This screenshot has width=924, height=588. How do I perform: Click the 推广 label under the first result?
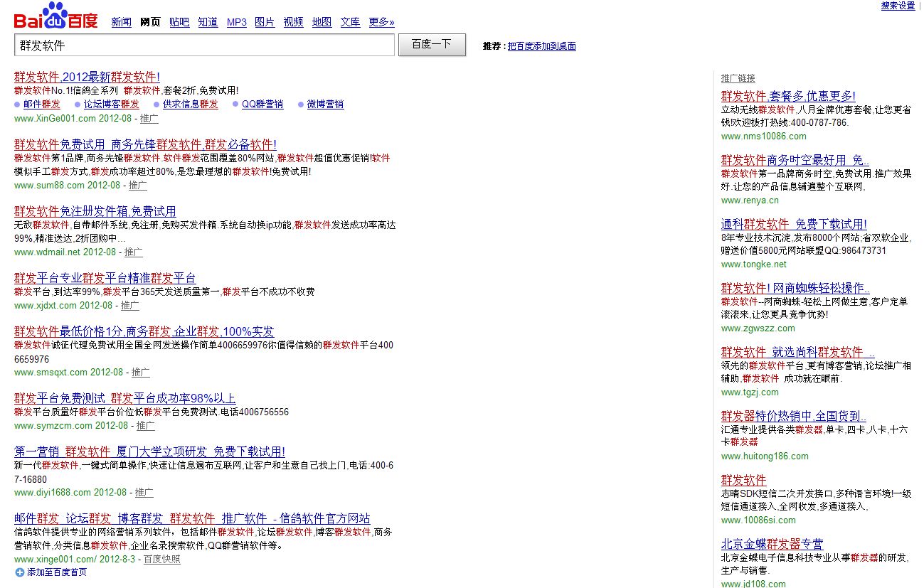pyautogui.click(x=149, y=119)
